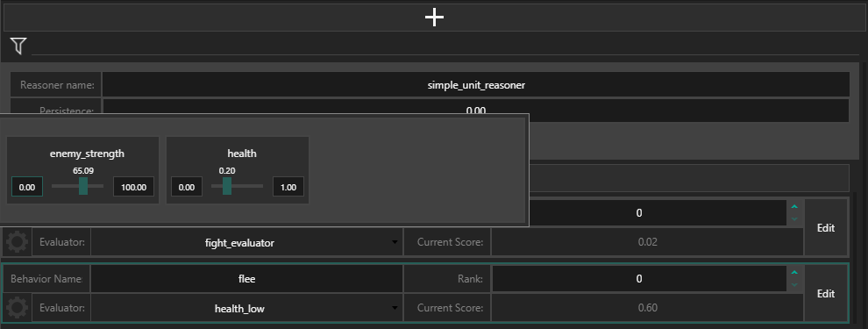The width and height of the screenshot is (868, 329).
Task: Click the filter text input line
Action: (x=445, y=47)
